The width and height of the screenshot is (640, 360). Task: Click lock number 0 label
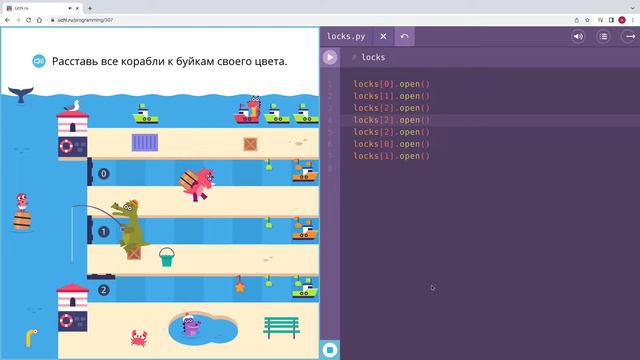(x=104, y=173)
